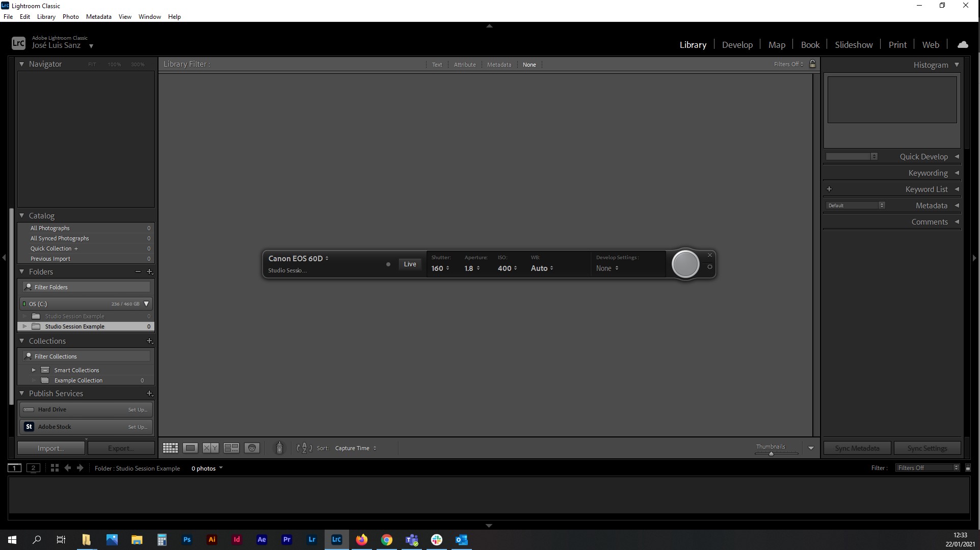Select Loupe view in the toolbar
Screen dimensions: 980x550
pos(190,448)
